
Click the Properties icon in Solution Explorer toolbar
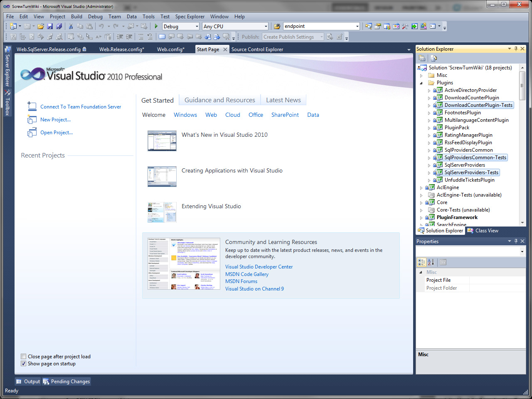tap(422, 58)
